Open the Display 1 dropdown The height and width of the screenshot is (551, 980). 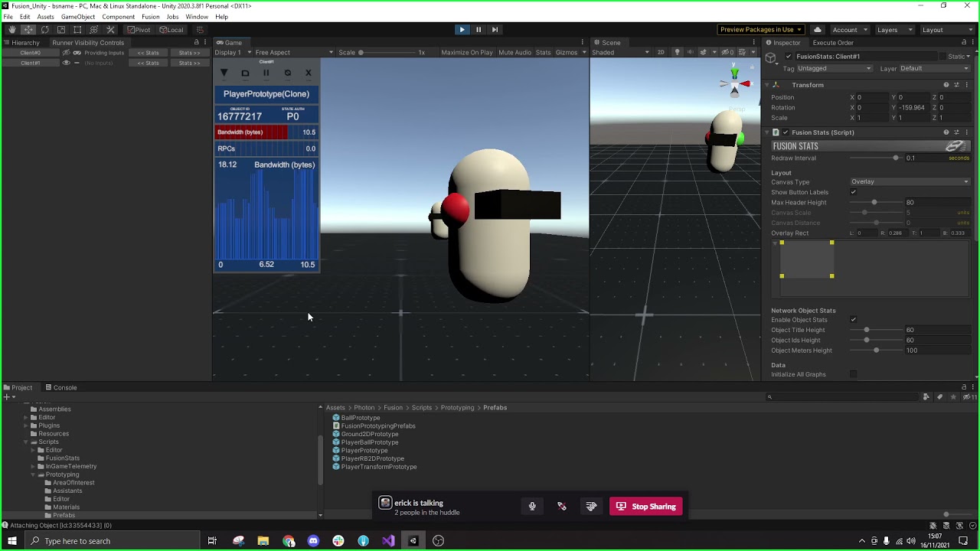tap(234, 53)
